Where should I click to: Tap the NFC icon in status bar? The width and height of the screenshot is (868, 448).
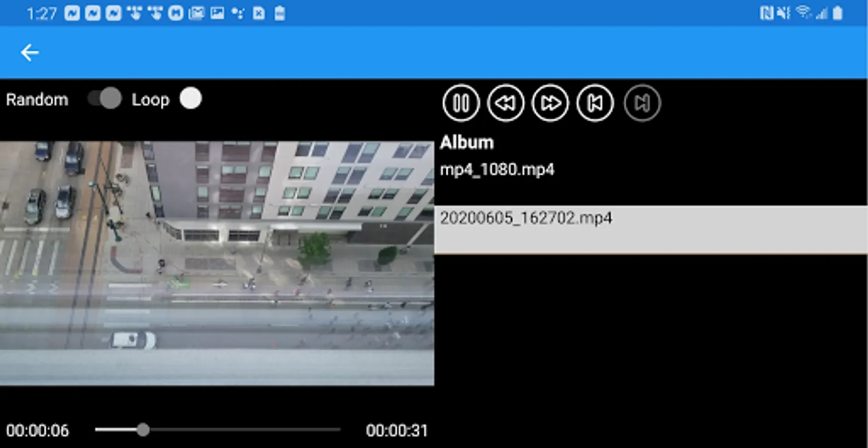point(766,13)
